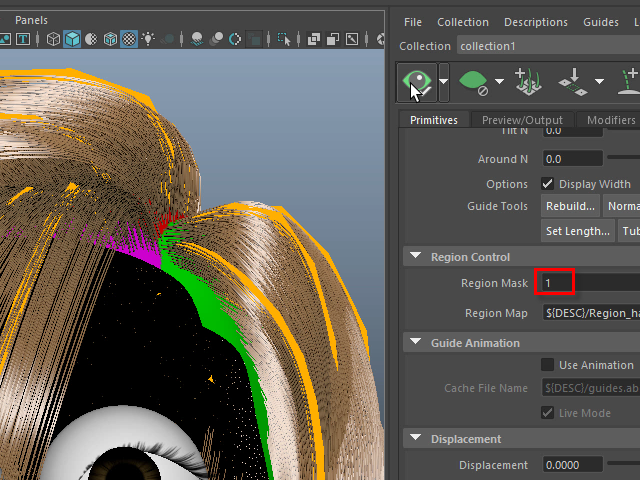Screen dimensions: 640x480
Task: Click the use all lights bulb icon
Action: 148,39
